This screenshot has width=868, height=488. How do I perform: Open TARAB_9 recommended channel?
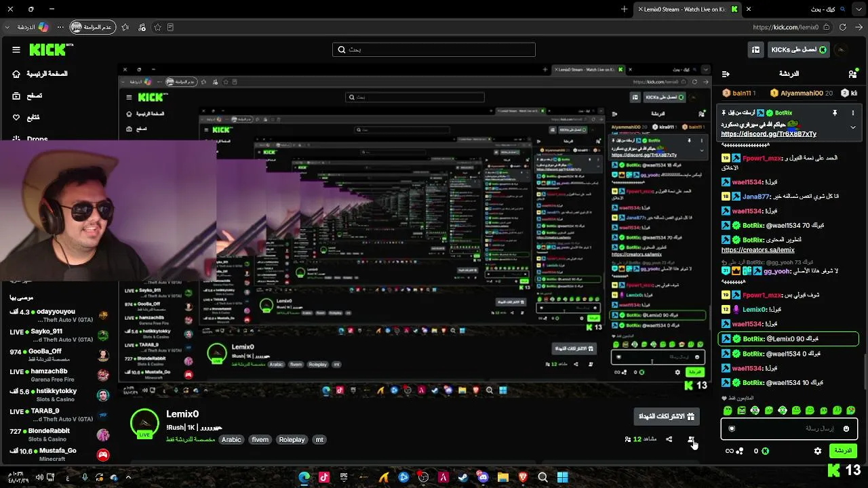click(x=60, y=415)
